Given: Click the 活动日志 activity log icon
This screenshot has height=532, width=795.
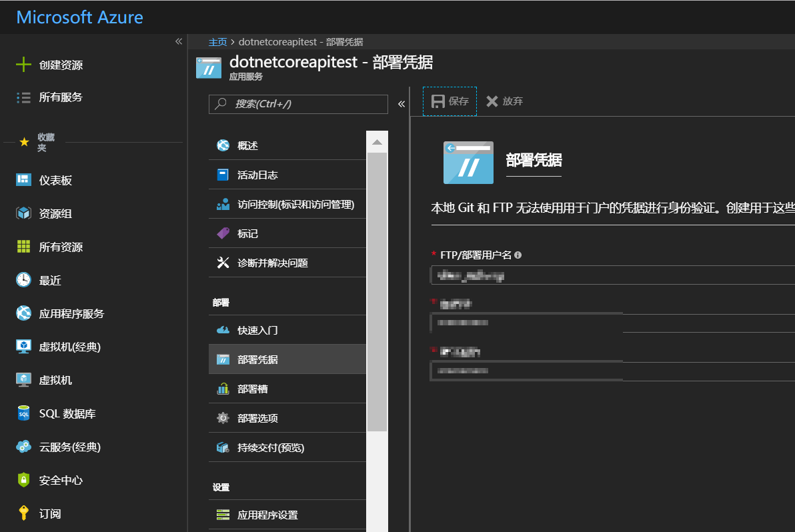Looking at the screenshot, I should click(x=223, y=175).
